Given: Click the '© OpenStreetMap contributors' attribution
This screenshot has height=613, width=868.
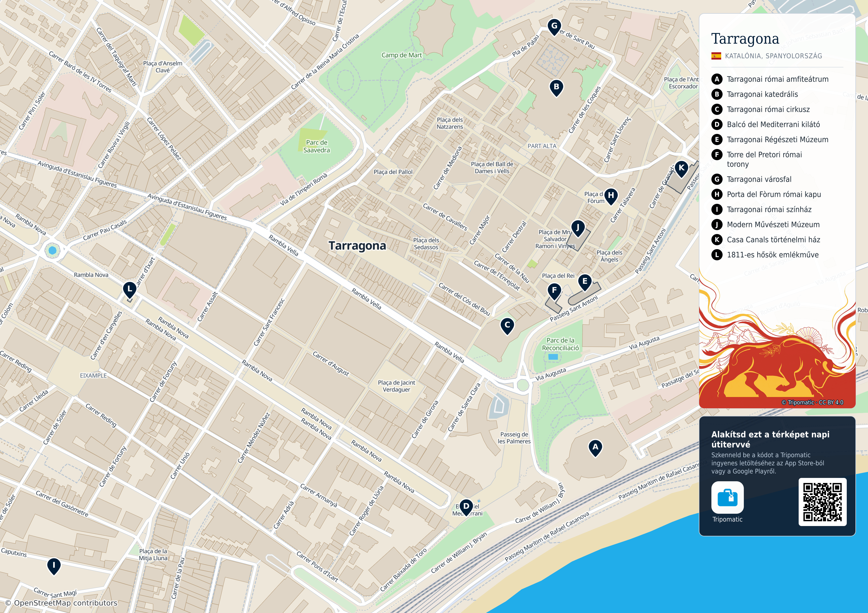Looking at the screenshot, I should pyautogui.click(x=61, y=603).
